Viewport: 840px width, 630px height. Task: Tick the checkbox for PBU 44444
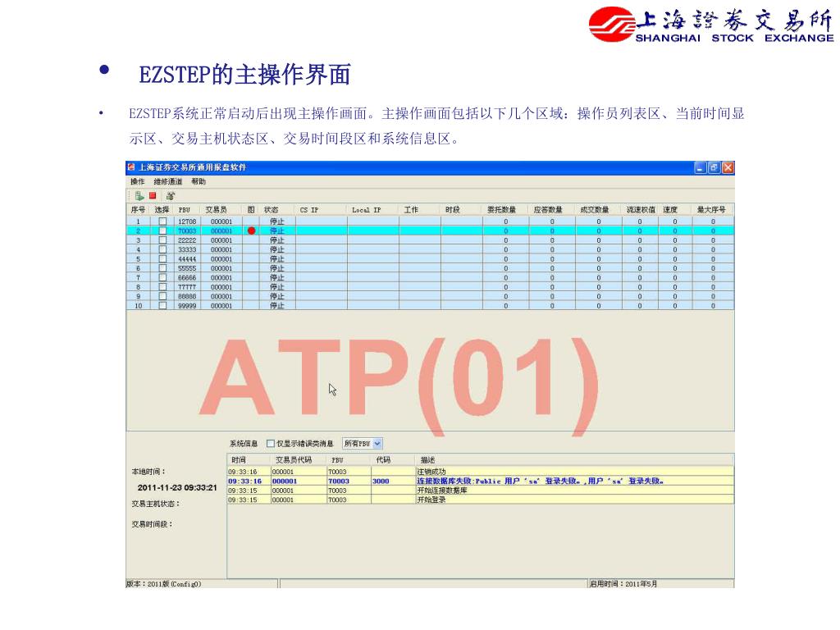(163, 259)
